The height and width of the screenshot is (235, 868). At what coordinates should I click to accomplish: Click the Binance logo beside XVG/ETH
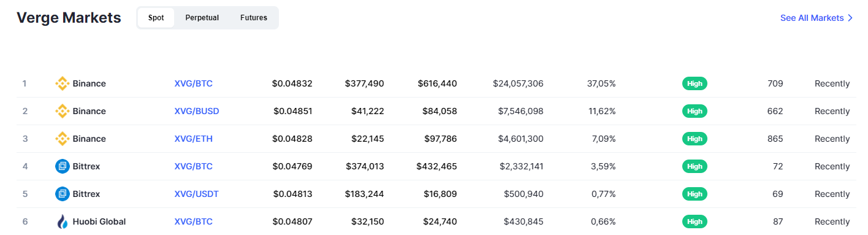(x=62, y=139)
